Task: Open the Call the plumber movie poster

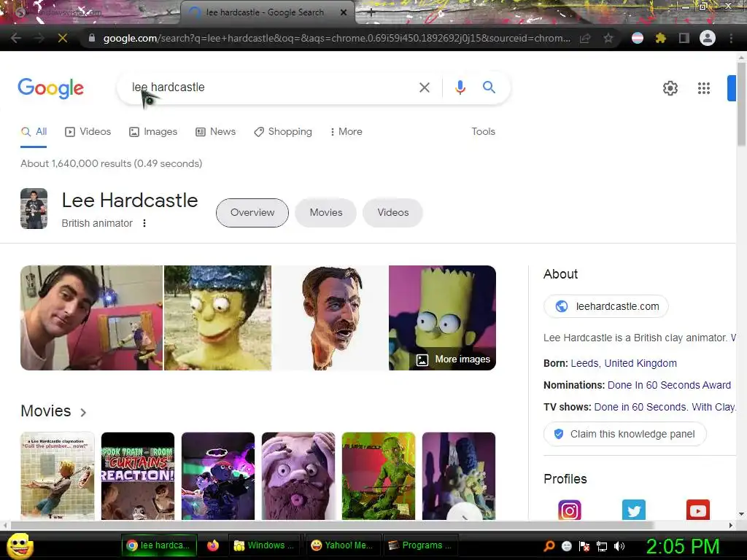Action: tap(58, 476)
